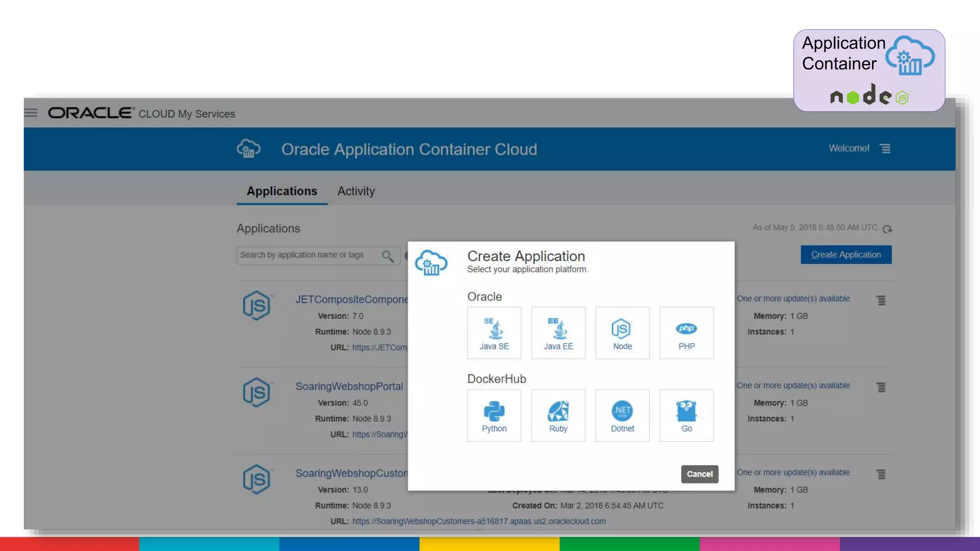Open the JETCompositeComponent application link
The width and height of the screenshot is (980, 551).
[x=352, y=299]
